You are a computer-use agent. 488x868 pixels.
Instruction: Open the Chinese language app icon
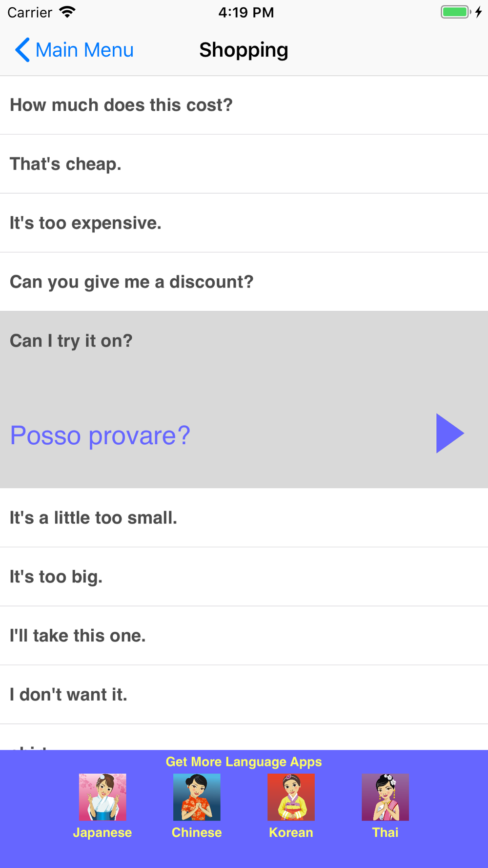click(x=197, y=797)
